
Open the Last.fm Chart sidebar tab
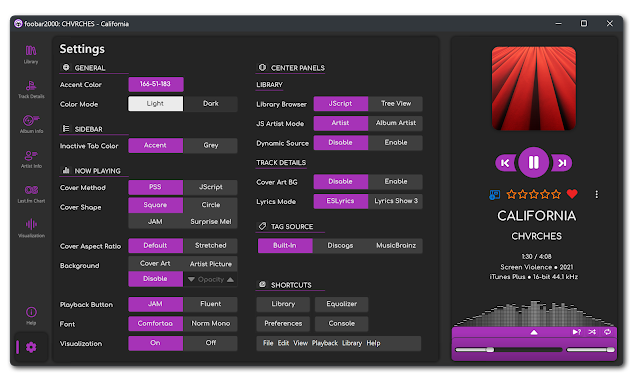coord(31,194)
